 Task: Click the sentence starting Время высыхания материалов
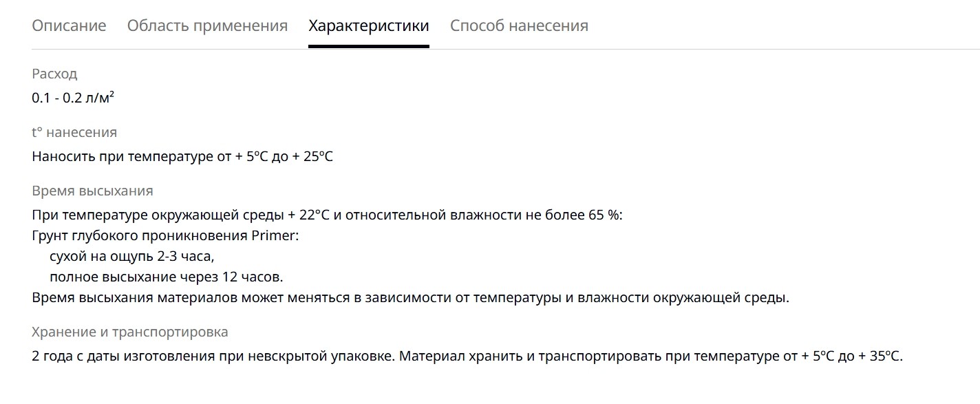[410, 298]
